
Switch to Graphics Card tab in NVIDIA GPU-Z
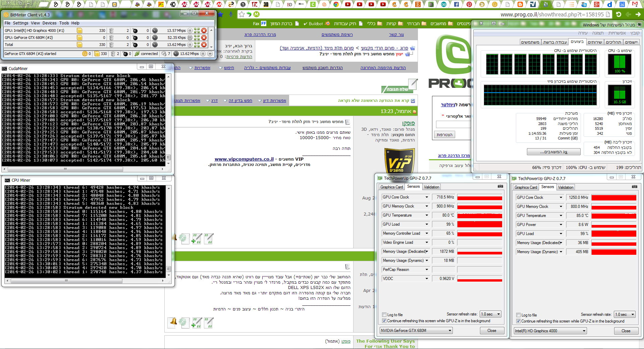click(392, 187)
